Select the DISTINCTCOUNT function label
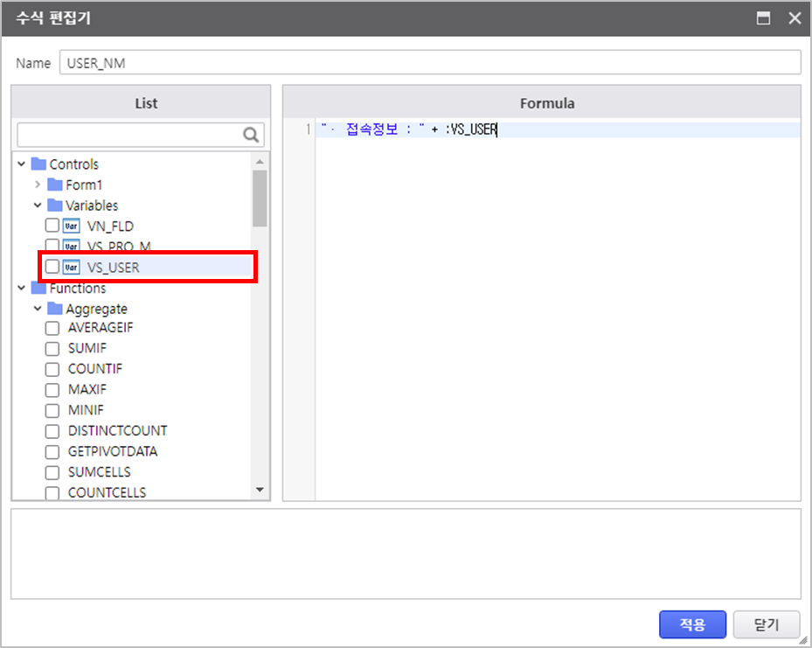Viewport: 812px width, 648px height. [x=117, y=430]
